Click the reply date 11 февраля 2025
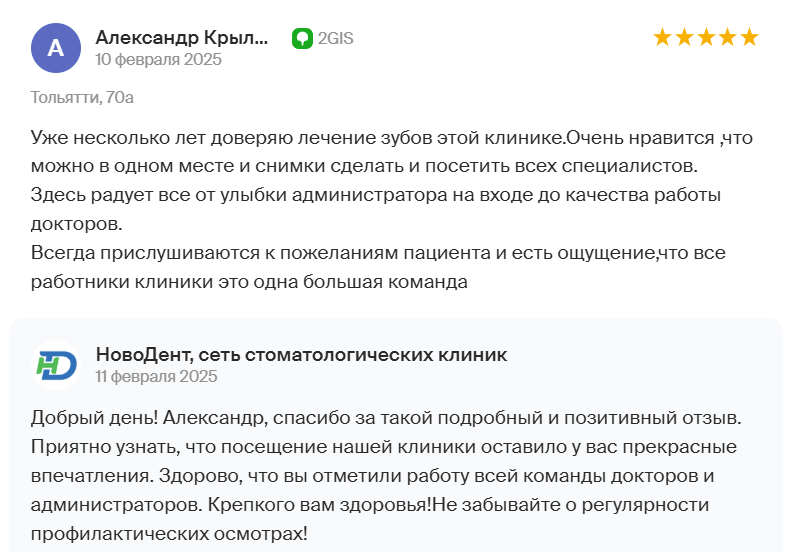This screenshot has height=552, width=785. (x=156, y=376)
